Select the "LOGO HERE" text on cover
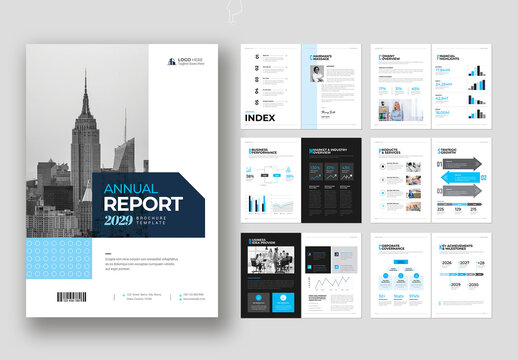 (190, 60)
